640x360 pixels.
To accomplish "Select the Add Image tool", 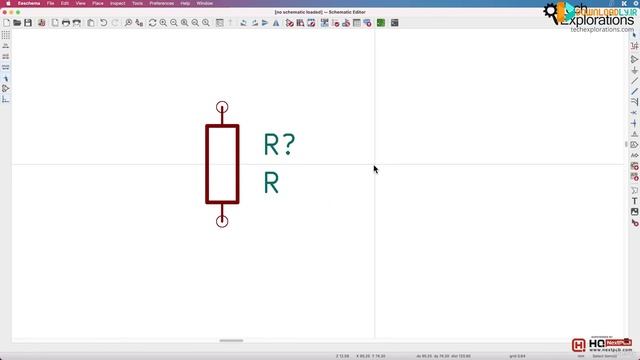I will (634, 211).
